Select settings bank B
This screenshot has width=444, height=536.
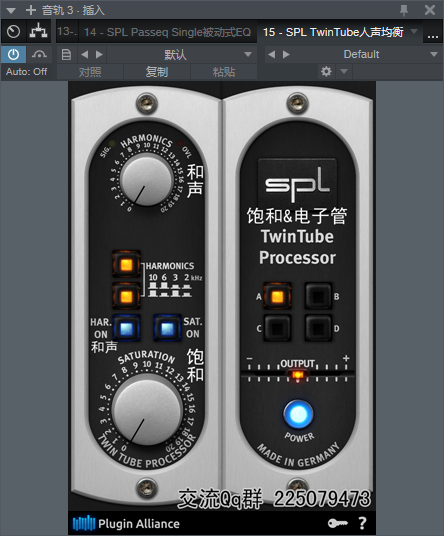coord(318,296)
